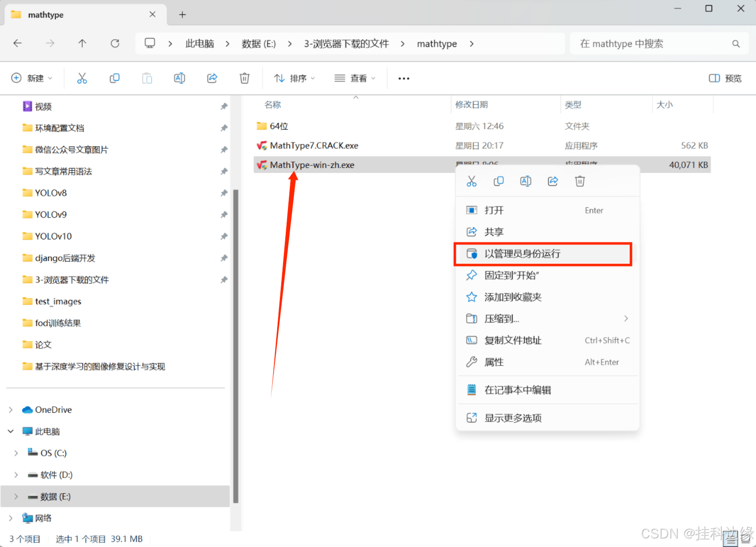
Task: Choose 打开 in the context menu
Action: pos(547,210)
